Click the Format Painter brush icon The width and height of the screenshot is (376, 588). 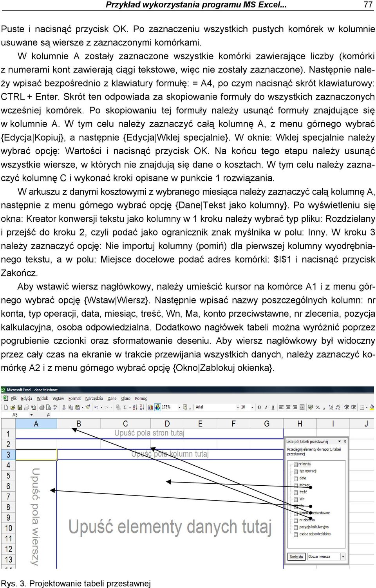(88, 407)
